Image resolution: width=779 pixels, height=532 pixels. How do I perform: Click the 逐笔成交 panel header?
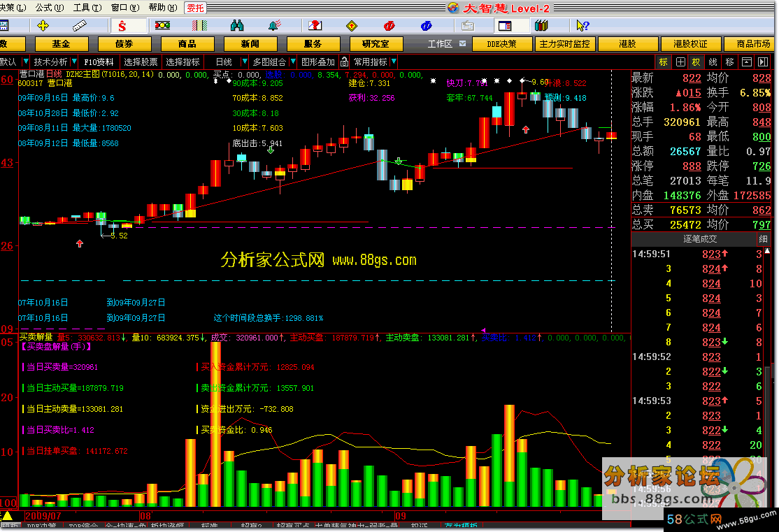(700, 239)
